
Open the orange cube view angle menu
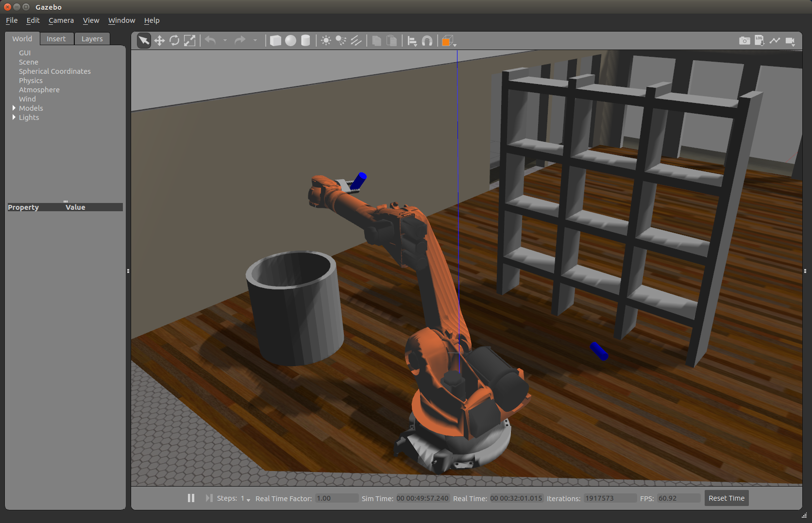[448, 41]
